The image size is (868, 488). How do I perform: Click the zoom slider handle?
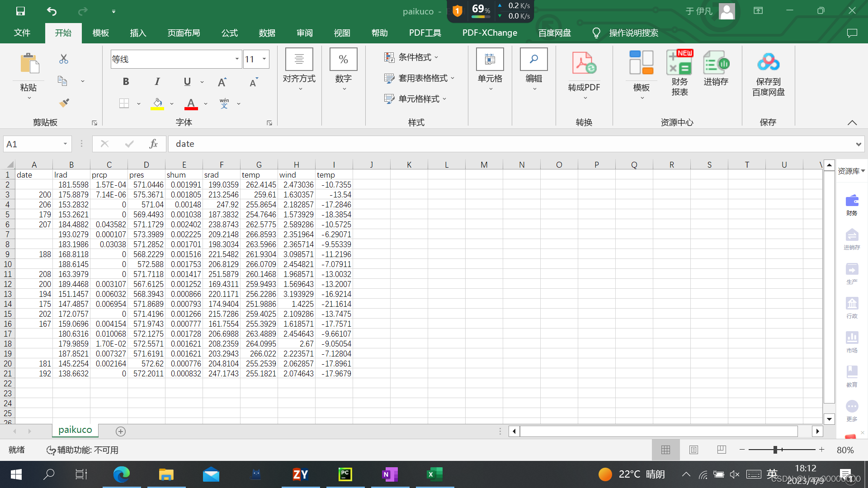pos(775,450)
